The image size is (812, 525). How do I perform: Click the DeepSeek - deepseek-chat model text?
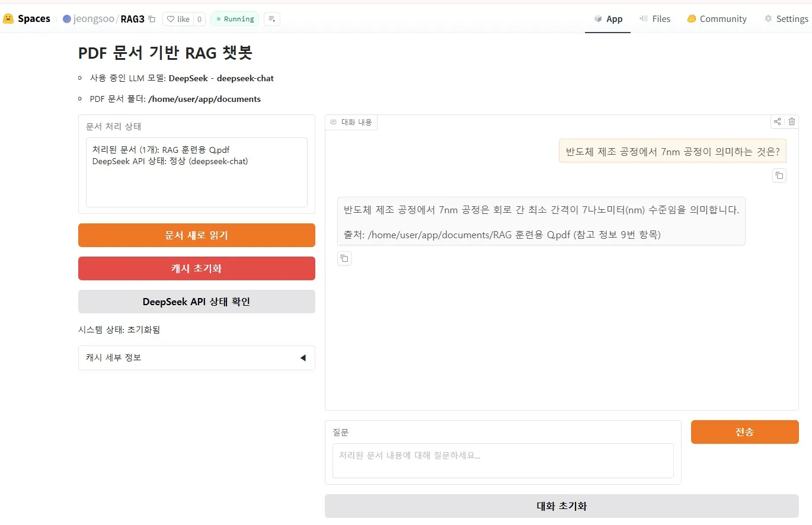click(x=221, y=78)
